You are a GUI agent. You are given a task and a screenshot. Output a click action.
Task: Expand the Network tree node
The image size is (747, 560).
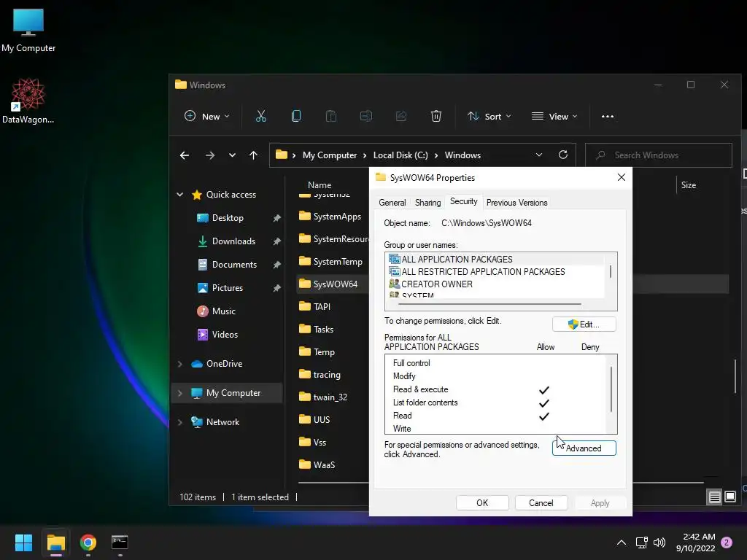179,422
